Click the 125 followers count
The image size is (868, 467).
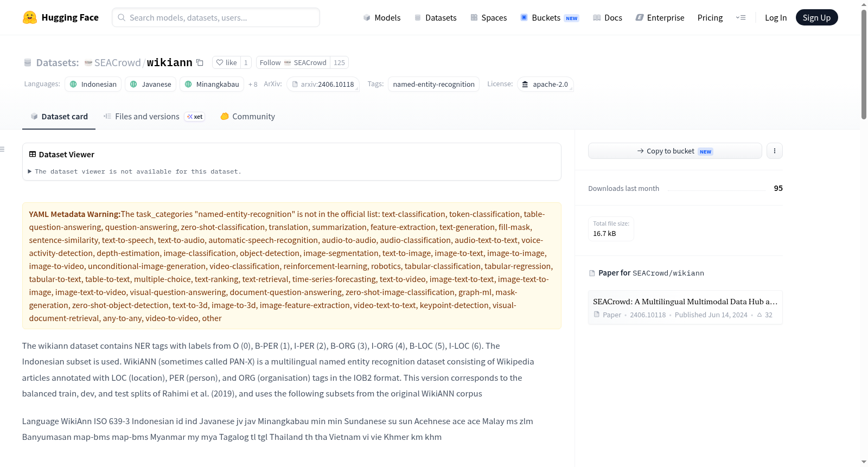tap(339, 62)
